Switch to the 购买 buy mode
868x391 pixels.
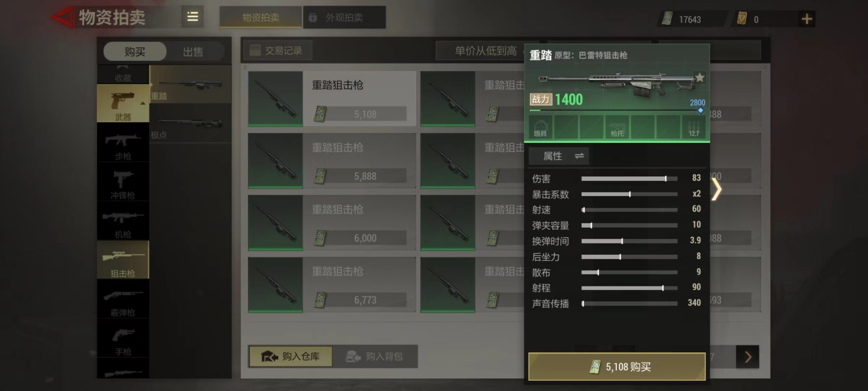tap(135, 52)
